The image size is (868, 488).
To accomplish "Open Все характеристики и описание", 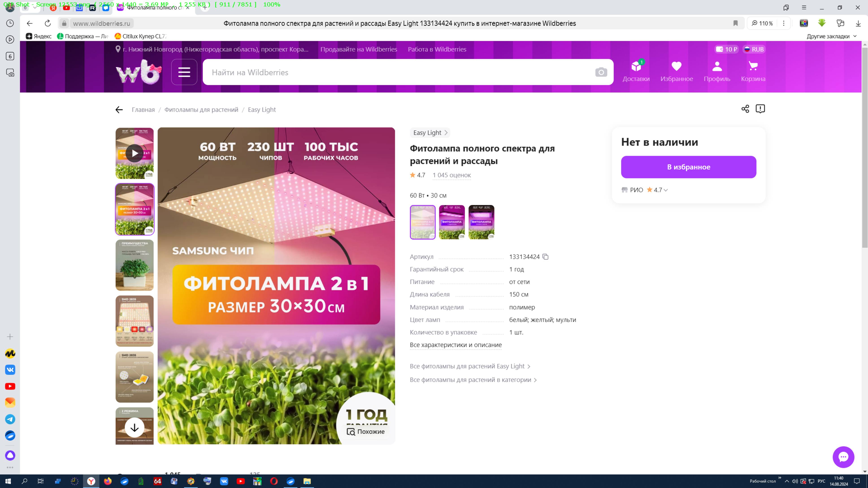I will point(456,345).
